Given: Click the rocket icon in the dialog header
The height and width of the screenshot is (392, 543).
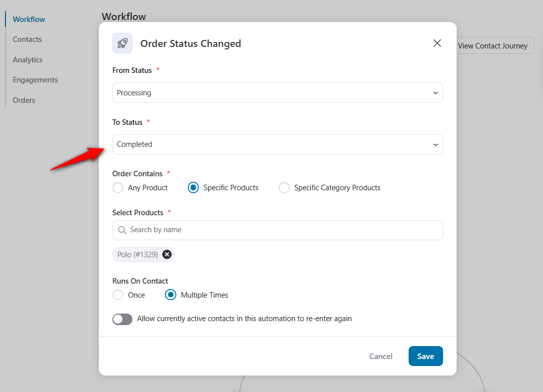Looking at the screenshot, I should pyautogui.click(x=122, y=43).
